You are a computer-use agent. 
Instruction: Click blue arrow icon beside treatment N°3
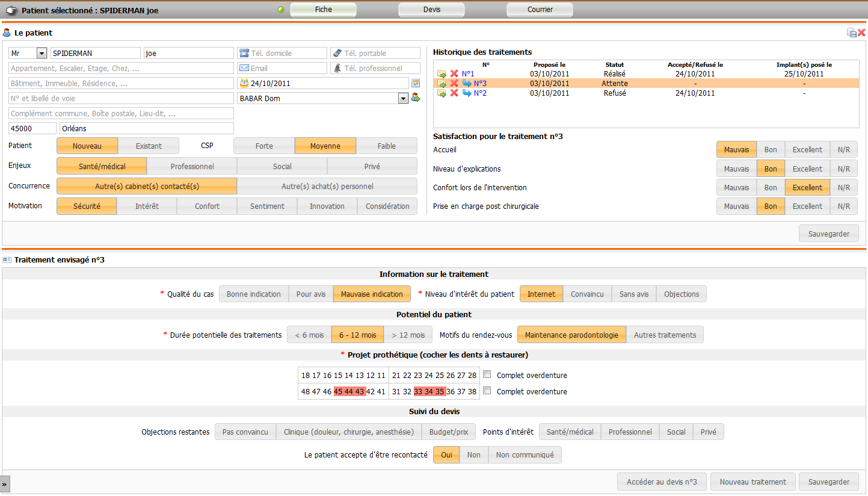[467, 84]
